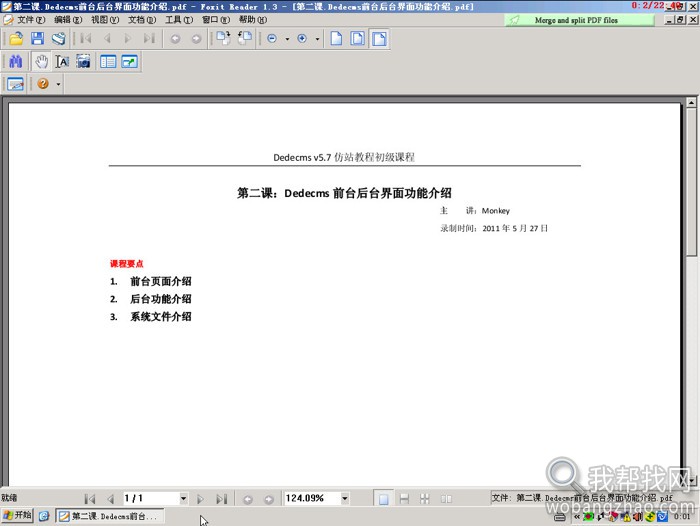Click the vertical scrollbar thumb
The image size is (700, 526).
pos(691,184)
